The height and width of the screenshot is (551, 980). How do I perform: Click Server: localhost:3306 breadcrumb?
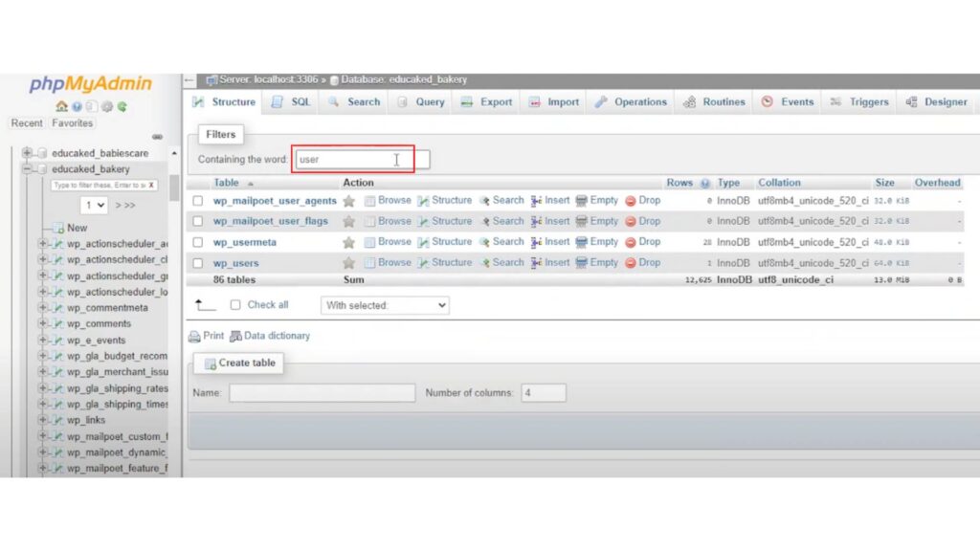point(268,80)
